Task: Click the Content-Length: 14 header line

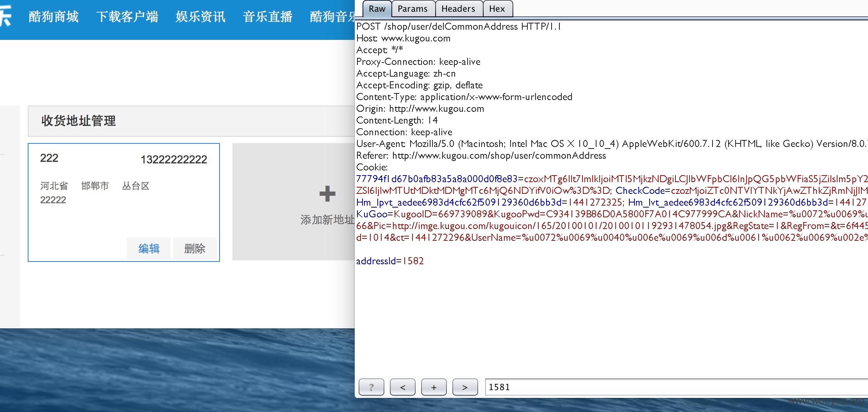Action: 397,120
